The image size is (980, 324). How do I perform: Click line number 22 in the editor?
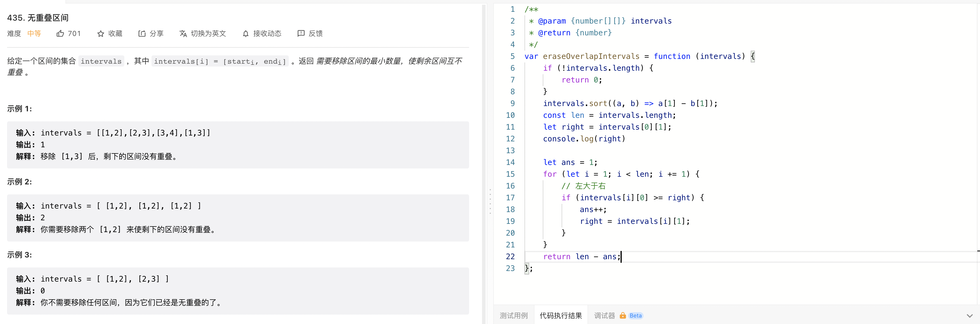pos(510,257)
